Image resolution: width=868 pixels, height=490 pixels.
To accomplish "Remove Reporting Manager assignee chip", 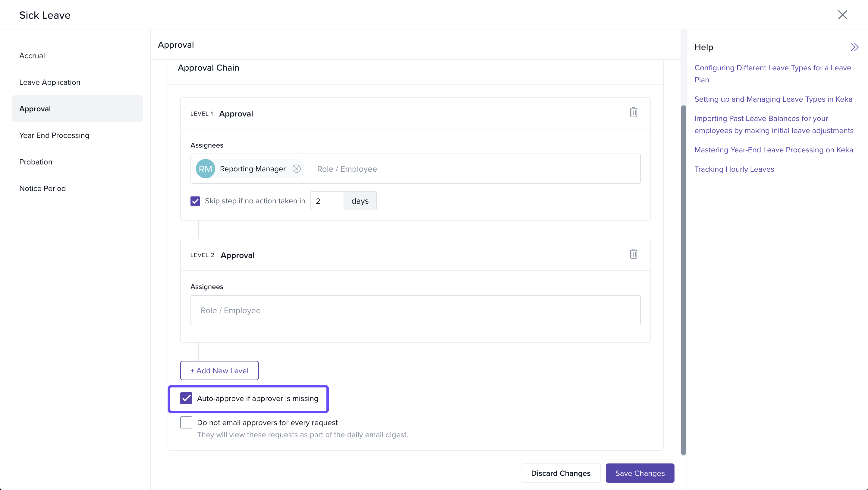I will (x=296, y=169).
